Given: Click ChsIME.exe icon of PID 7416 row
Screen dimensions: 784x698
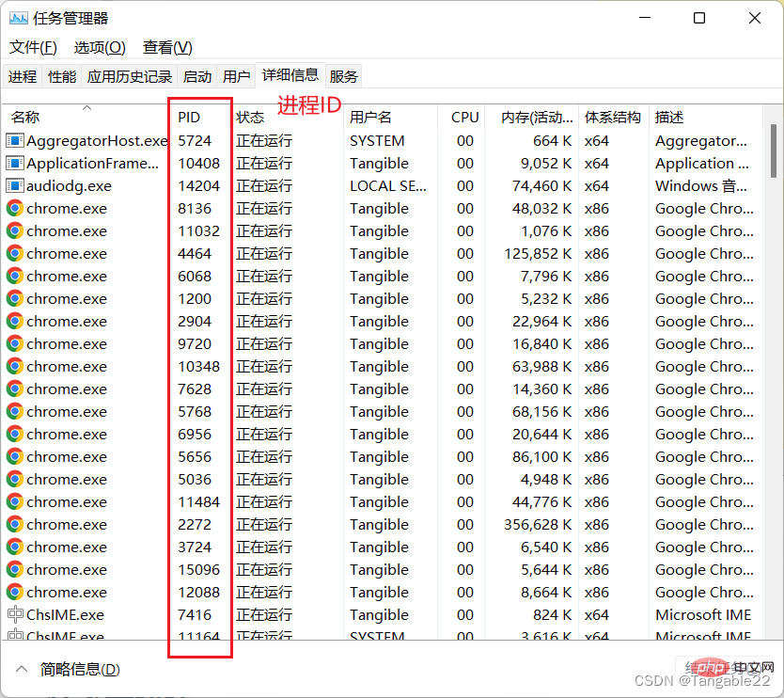Looking at the screenshot, I should coord(15,614).
